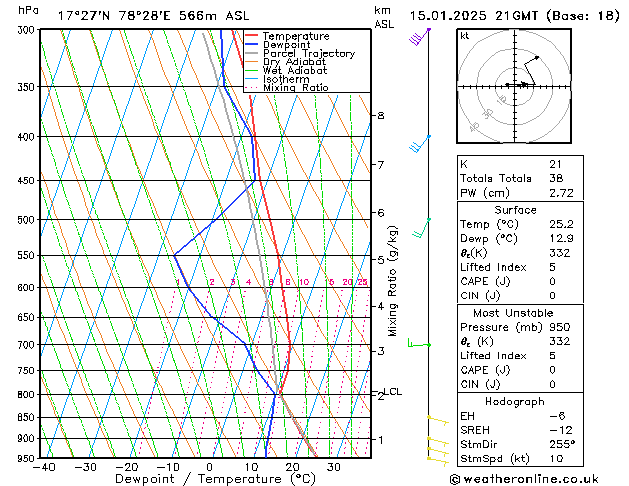Click the -40 temperature axis label
The width and height of the screenshot is (629, 486).
pyautogui.click(x=44, y=467)
